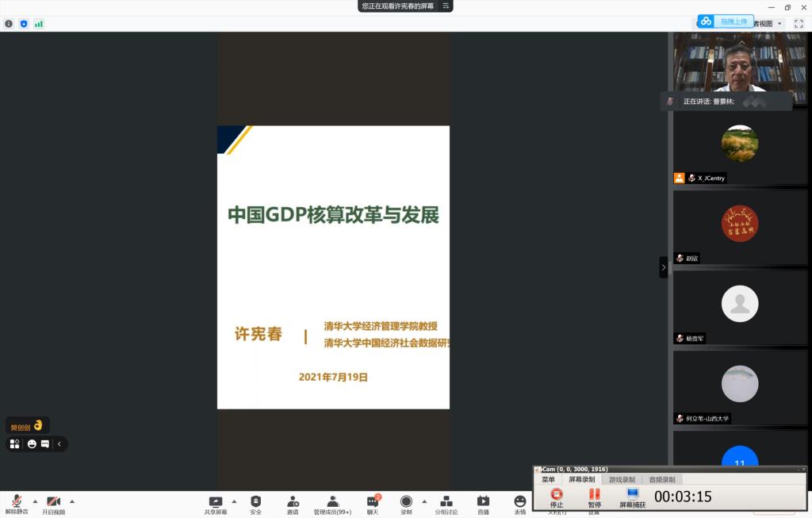Click the presenter name 许宪春 on slide

click(259, 334)
